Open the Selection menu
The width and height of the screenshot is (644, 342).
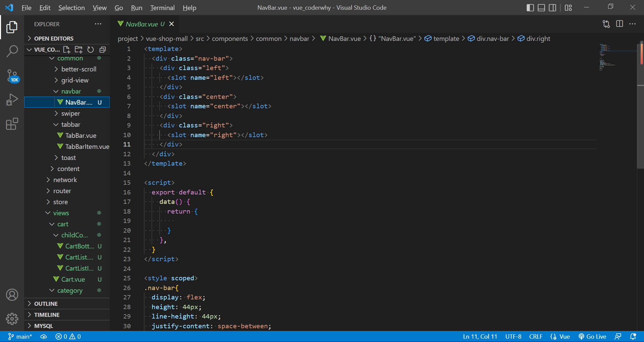(71, 8)
